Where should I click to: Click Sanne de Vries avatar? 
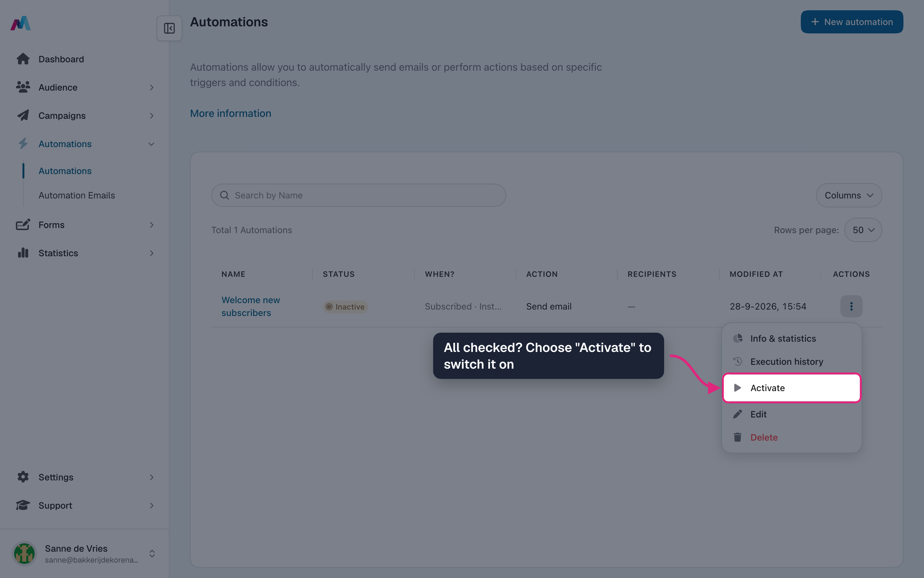point(24,554)
